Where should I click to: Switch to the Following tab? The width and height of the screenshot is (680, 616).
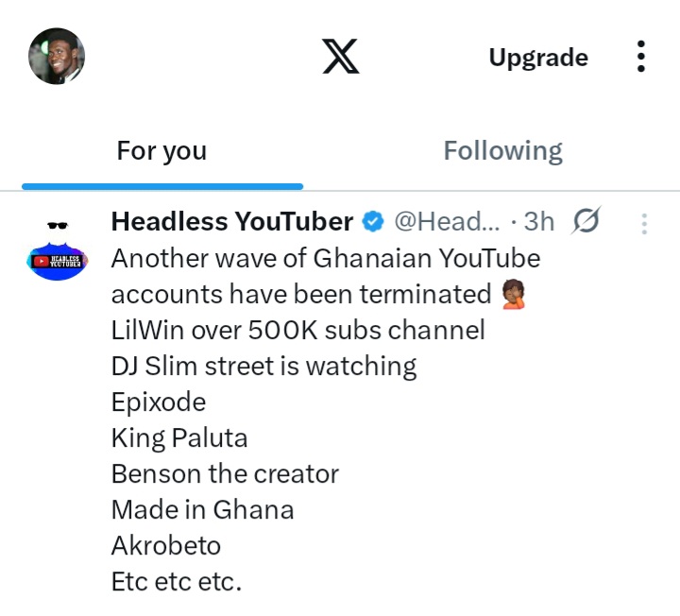(502, 151)
